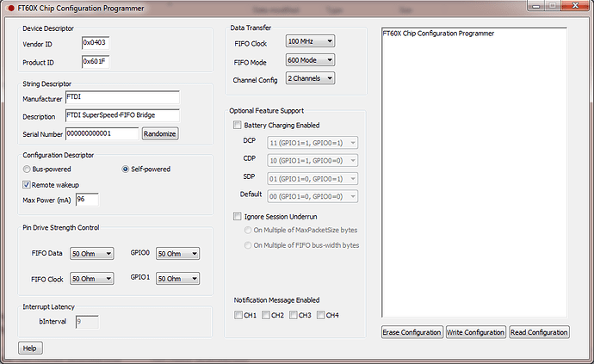The height and width of the screenshot is (364, 594).
Task: Select the Self-powered radio button
Action: [x=126, y=170]
